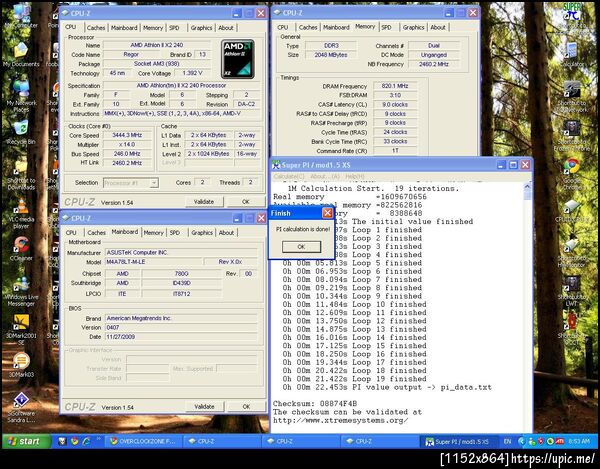Click the motherboard model M4A78LT-M-LE field
600x469 pixels.
(154, 262)
